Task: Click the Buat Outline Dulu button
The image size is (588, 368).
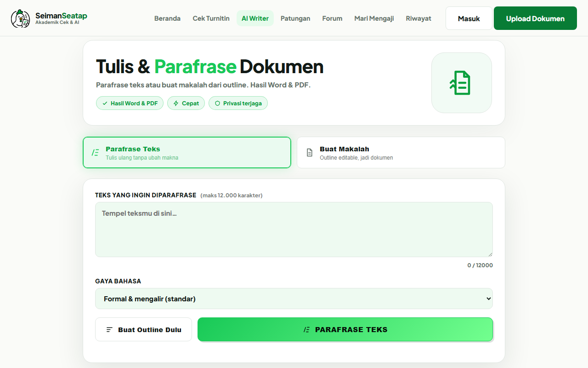Action: click(143, 330)
